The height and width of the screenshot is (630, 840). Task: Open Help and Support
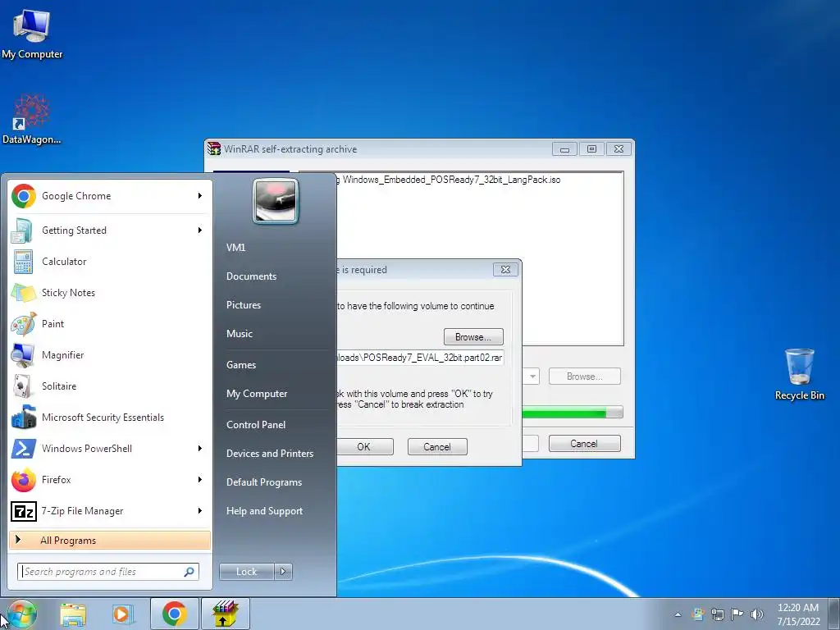click(264, 511)
